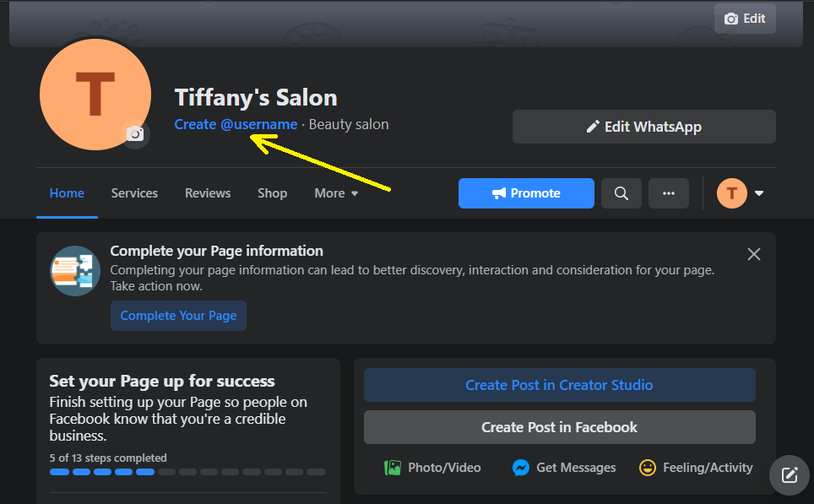The width and height of the screenshot is (814, 504).
Task: Open the Services tab
Action: click(x=134, y=193)
